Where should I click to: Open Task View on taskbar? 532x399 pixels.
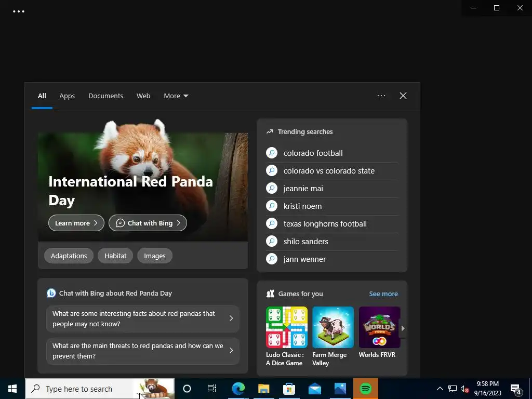coord(212,389)
